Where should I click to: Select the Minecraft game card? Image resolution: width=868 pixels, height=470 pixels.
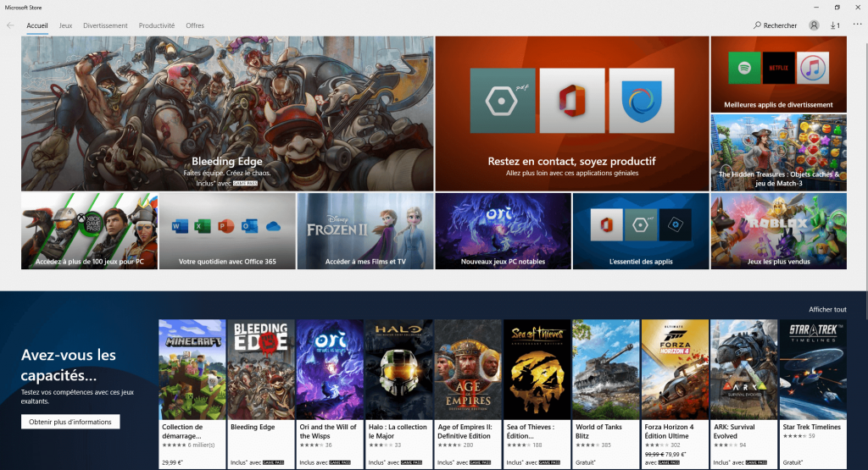coord(192,369)
